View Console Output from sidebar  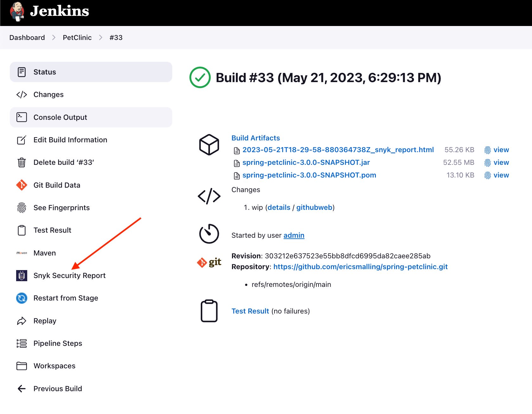tap(91, 117)
